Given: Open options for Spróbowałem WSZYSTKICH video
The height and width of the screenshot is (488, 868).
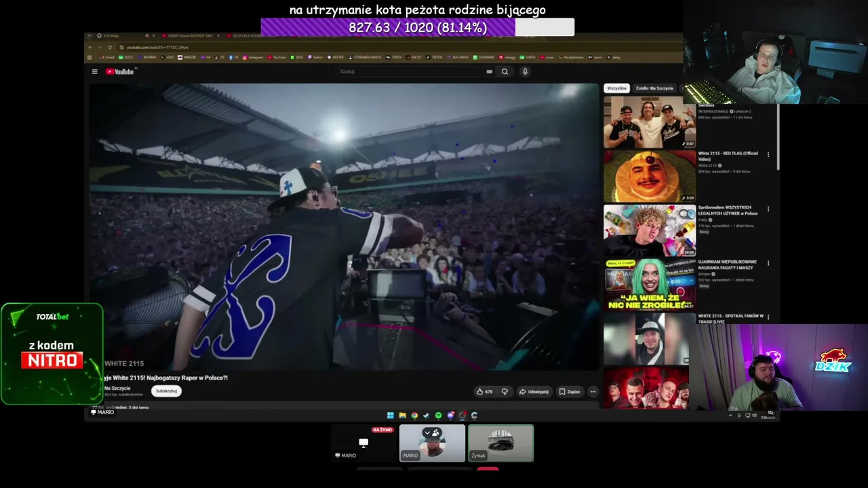Looking at the screenshot, I should point(768,209).
